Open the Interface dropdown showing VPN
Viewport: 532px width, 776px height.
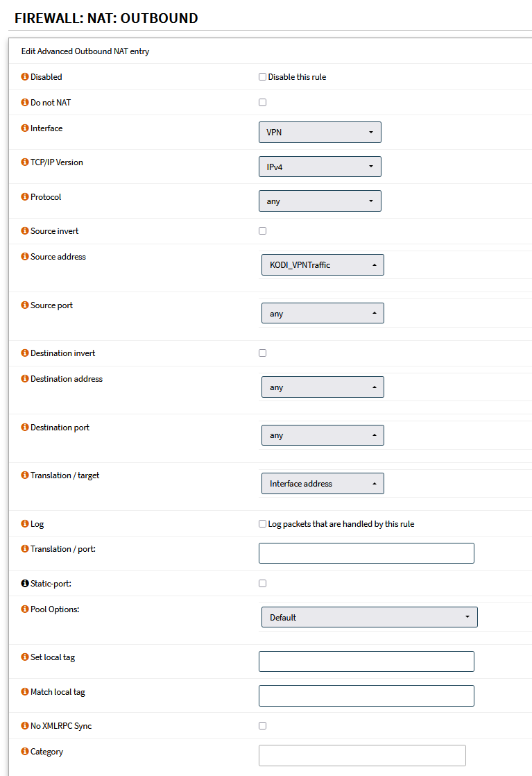click(320, 132)
